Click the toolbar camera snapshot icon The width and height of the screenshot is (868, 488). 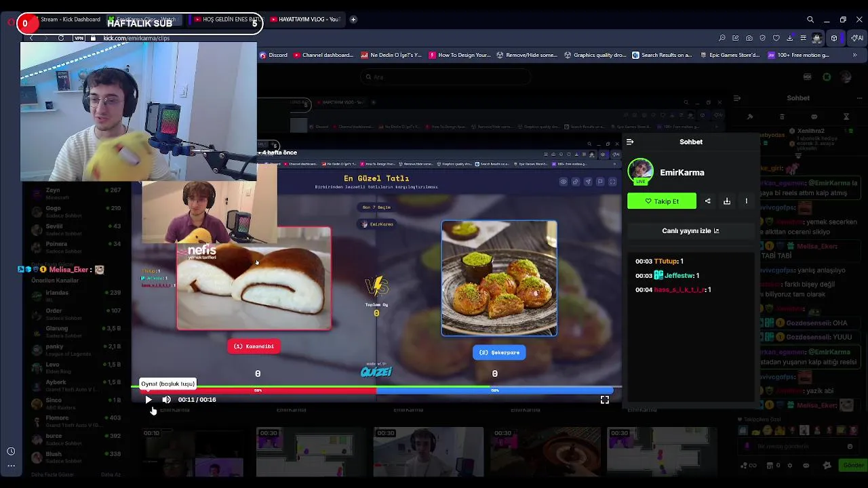tap(749, 38)
